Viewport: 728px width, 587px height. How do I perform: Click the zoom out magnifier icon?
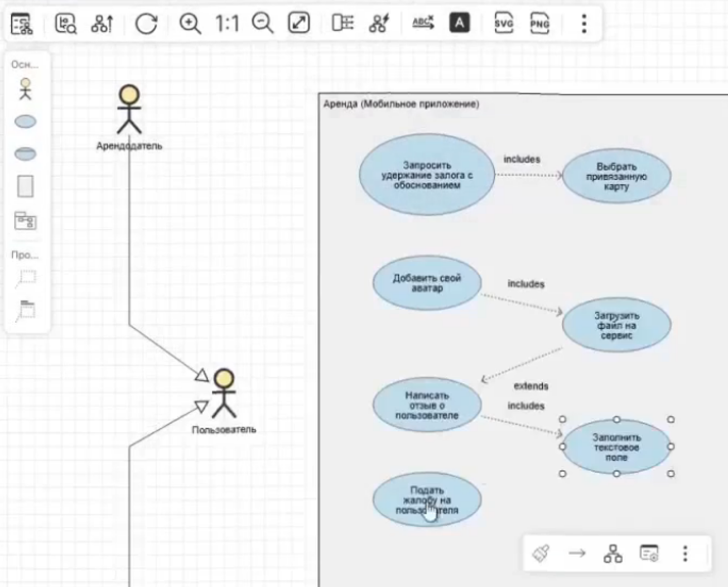click(262, 23)
